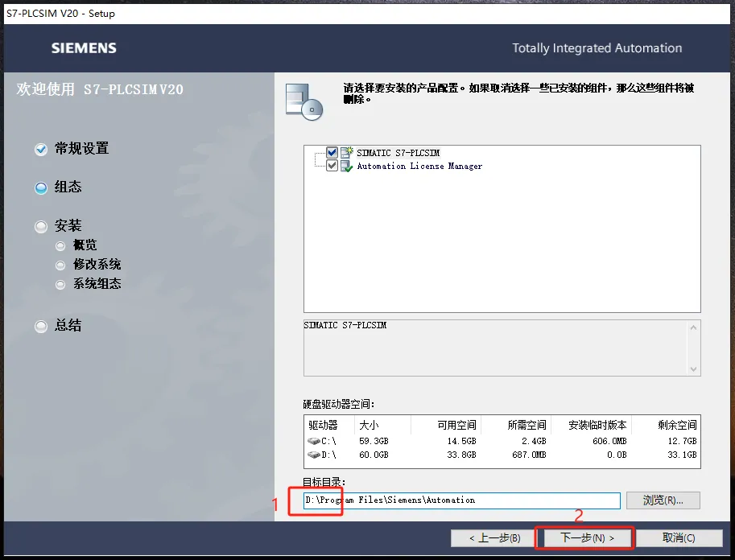Click the 33.8GB available space cell
Viewport: 735px width, 560px height.
[x=461, y=455]
